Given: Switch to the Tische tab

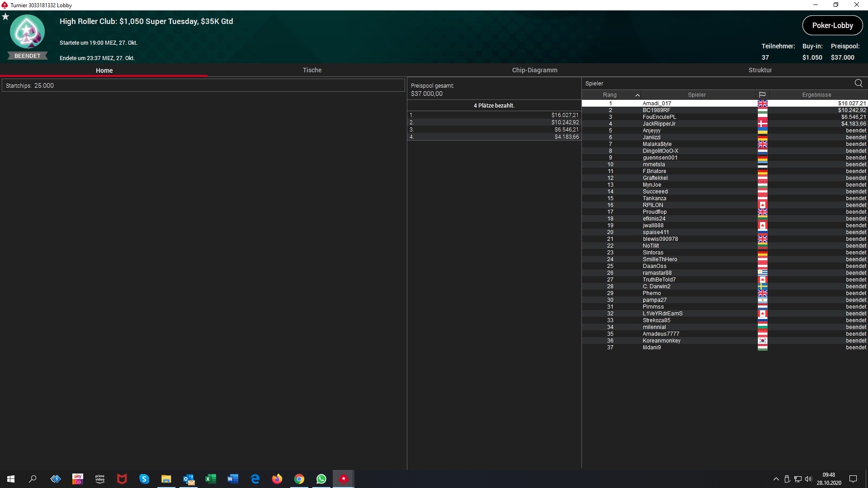Looking at the screenshot, I should pos(312,70).
